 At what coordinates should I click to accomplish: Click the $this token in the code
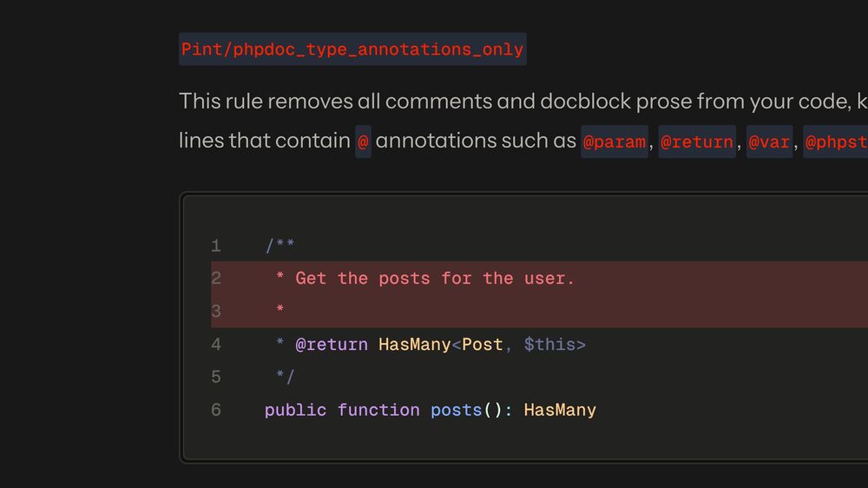[x=549, y=345]
